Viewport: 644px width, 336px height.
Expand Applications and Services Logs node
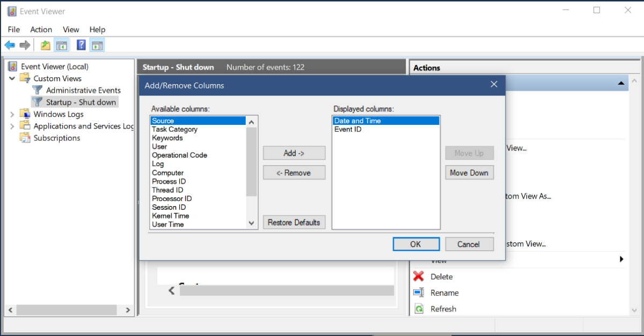point(12,126)
